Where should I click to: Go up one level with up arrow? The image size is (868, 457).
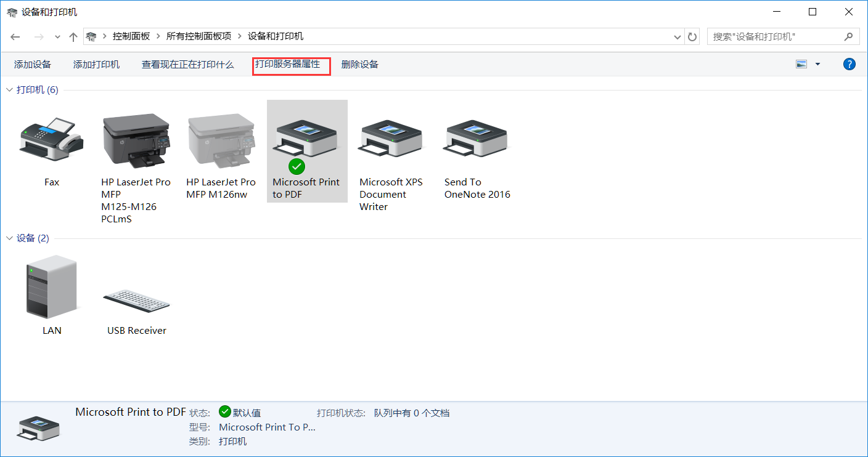[73, 37]
